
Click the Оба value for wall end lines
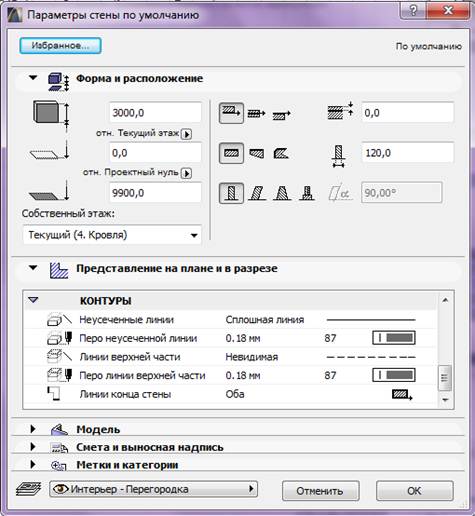tap(235, 394)
